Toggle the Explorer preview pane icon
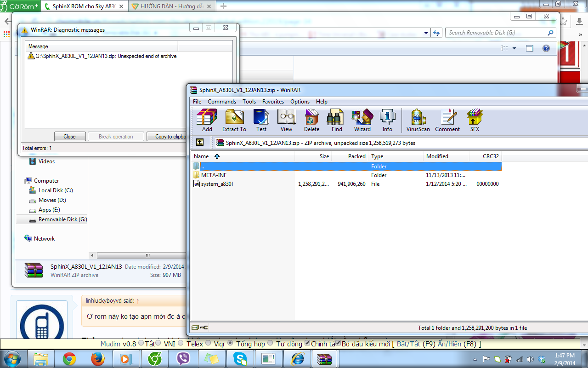Screen dimensions: 588x368 [x=530, y=48]
